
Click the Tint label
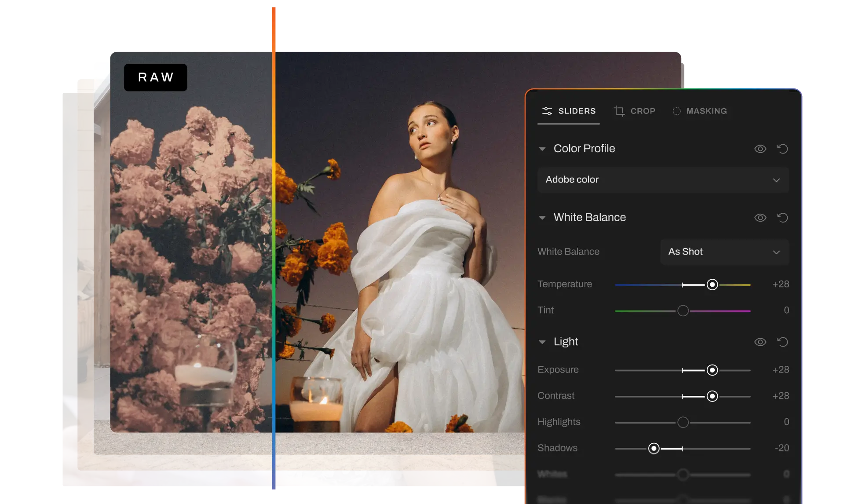[545, 310]
